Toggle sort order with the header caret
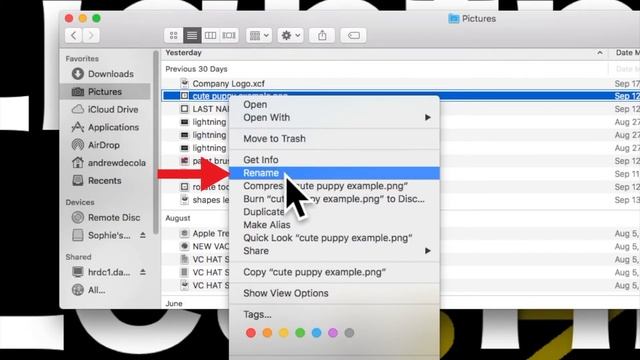The image size is (640, 360). point(600,53)
